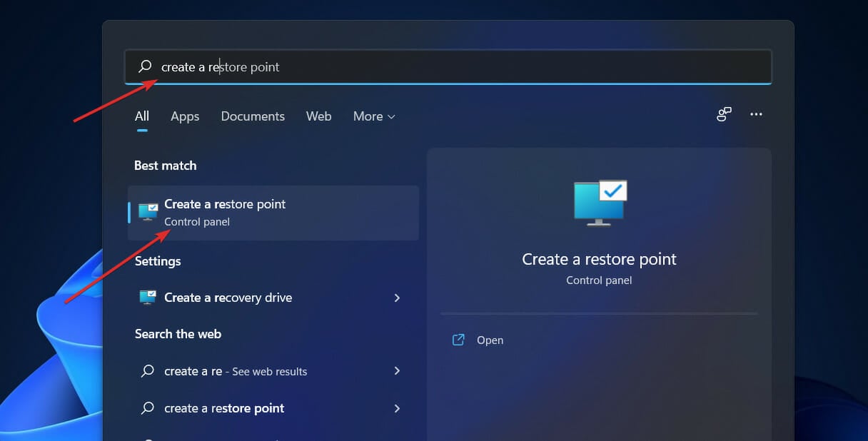
Task: Switch to the Web filter tab
Action: click(318, 116)
